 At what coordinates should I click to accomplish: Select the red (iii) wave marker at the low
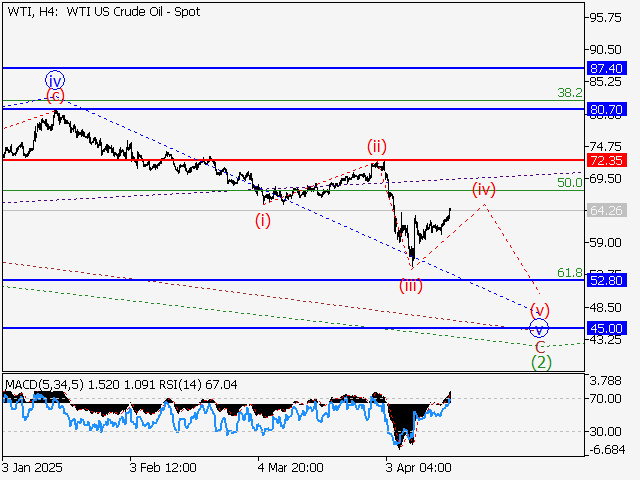411,286
